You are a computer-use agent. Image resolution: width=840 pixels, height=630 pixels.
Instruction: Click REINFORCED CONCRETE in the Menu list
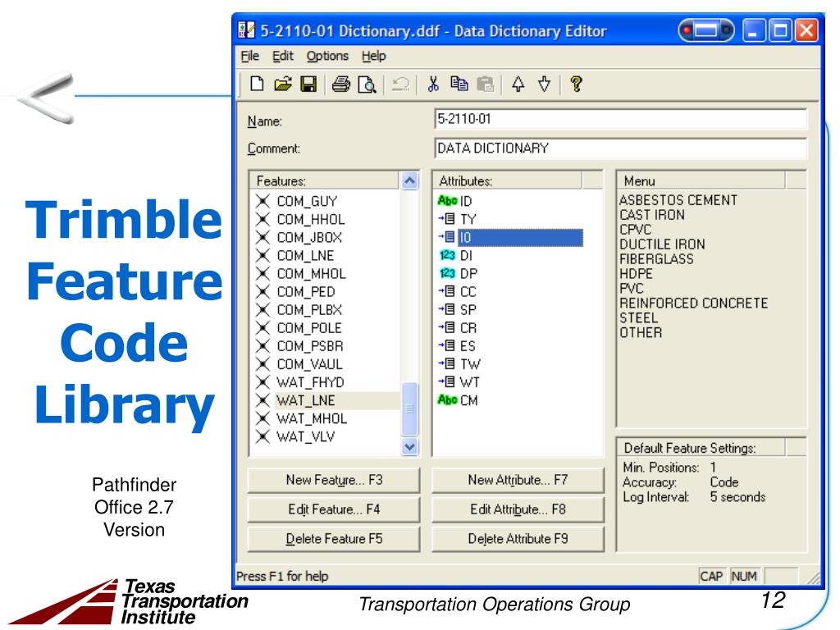point(694,304)
